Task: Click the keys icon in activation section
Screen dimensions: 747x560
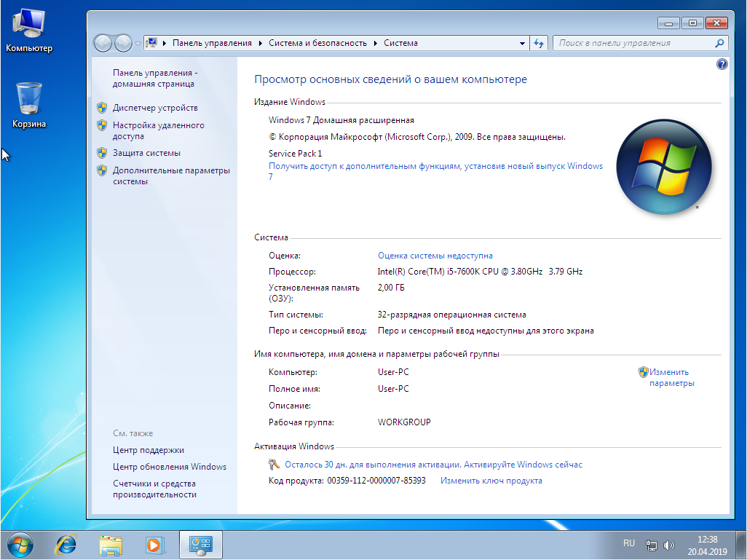Action: [x=274, y=464]
